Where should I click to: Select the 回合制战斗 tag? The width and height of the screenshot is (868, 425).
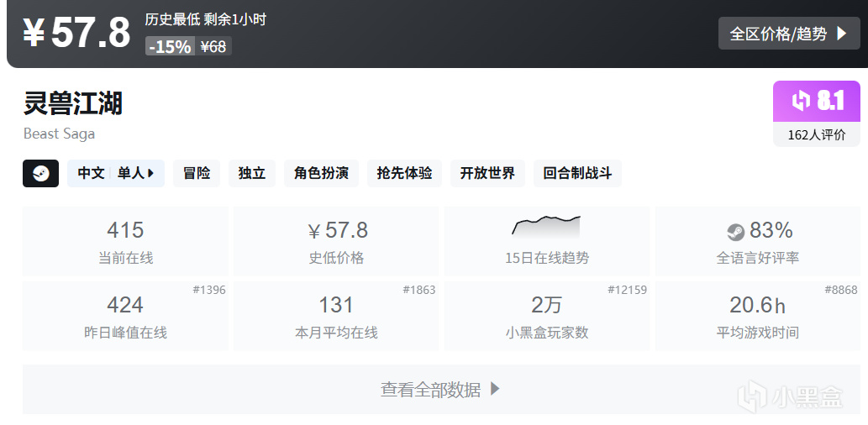click(577, 173)
